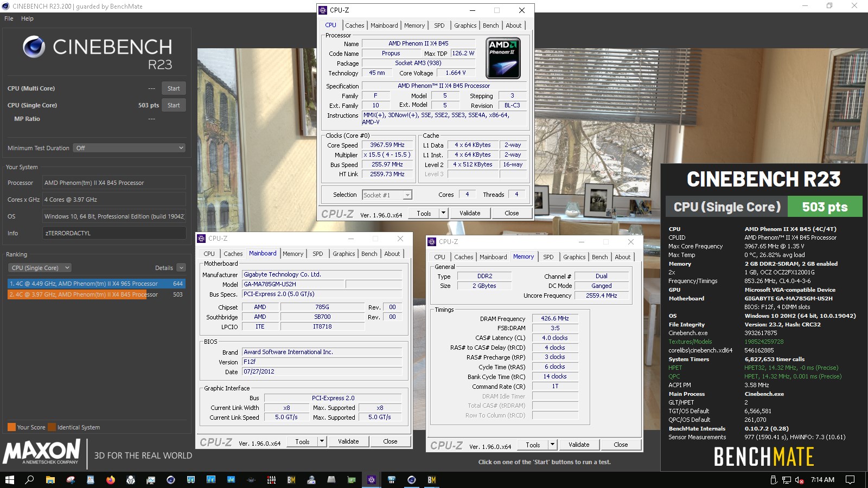Click the Uncore Frequency 2559.4 MHz value
The height and width of the screenshot is (488, 868).
(601, 296)
